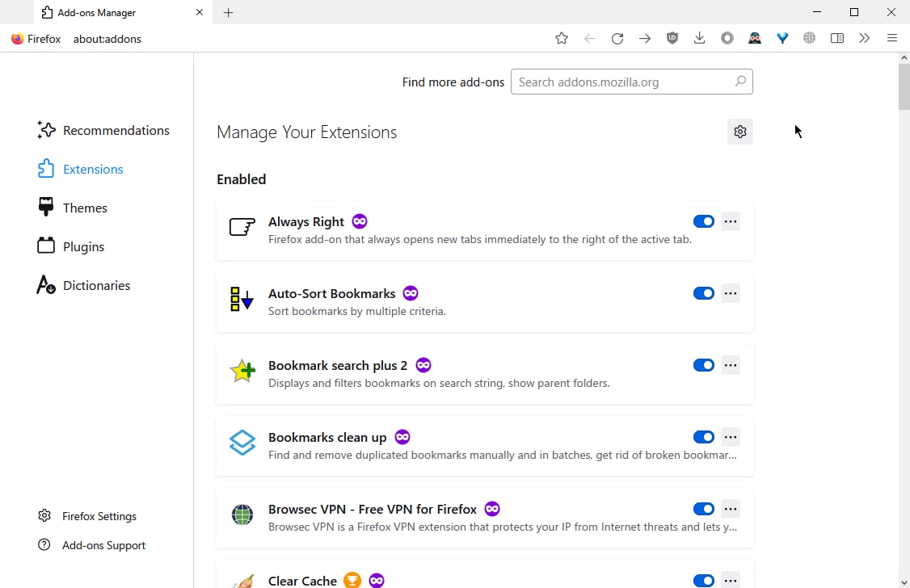Click the Browsec VPN extension title
Viewport: 910px width, 588px height.
pyautogui.click(x=372, y=509)
